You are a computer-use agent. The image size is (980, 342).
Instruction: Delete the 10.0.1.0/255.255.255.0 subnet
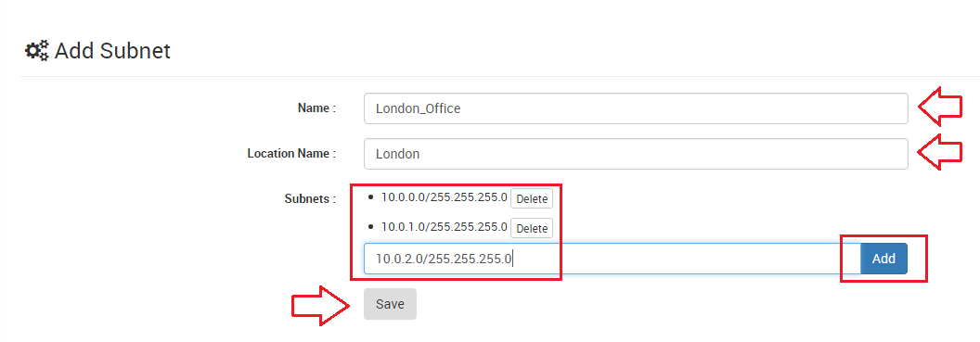tap(532, 228)
